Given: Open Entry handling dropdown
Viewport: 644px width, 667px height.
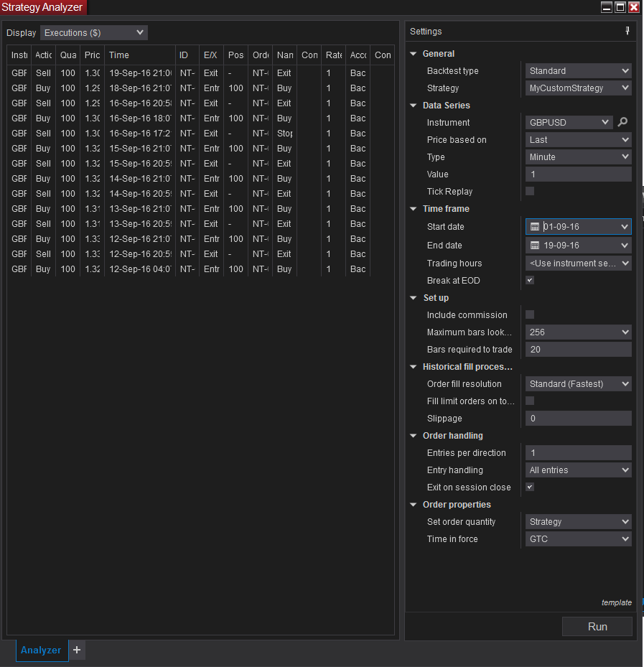Looking at the screenshot, I should (x=578, y=470).
